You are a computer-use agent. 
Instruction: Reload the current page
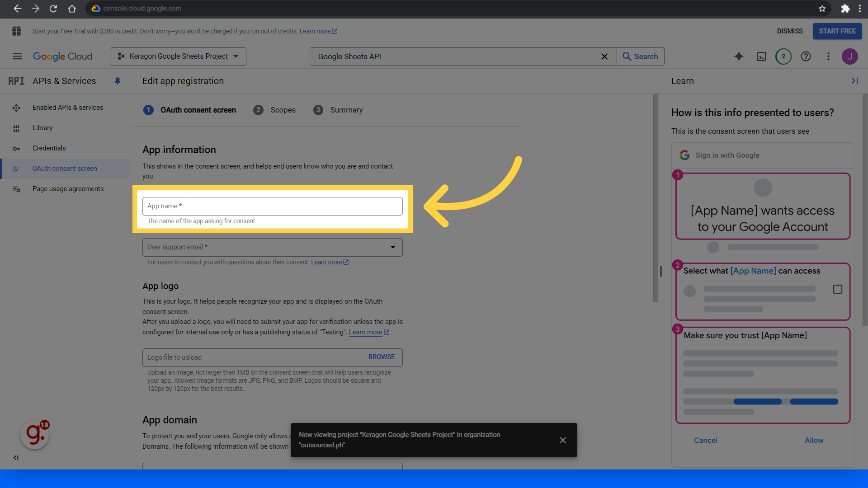53,9
